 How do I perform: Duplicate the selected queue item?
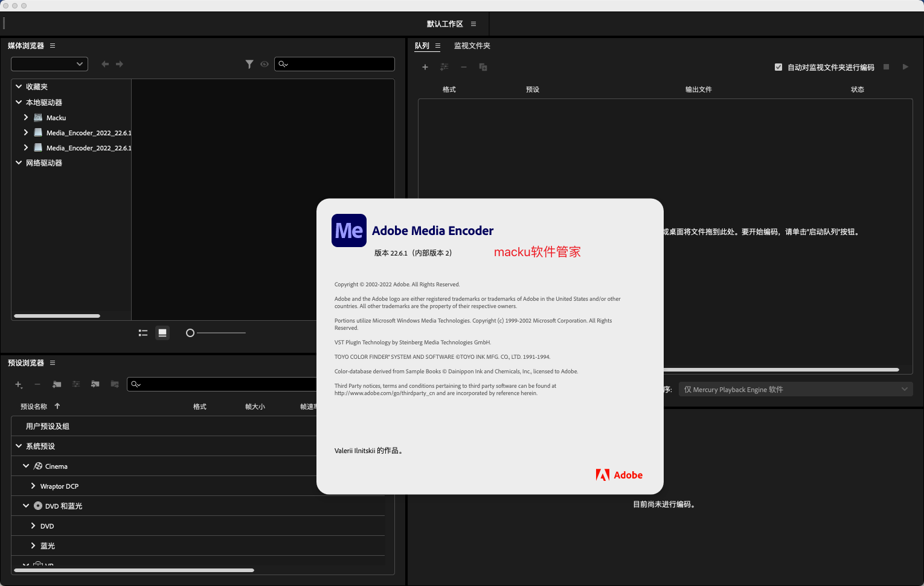coord(483,67)
